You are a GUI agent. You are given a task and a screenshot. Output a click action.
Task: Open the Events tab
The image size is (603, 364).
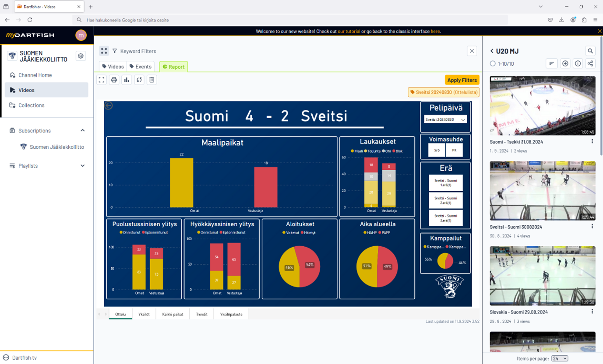coord(141,66)
